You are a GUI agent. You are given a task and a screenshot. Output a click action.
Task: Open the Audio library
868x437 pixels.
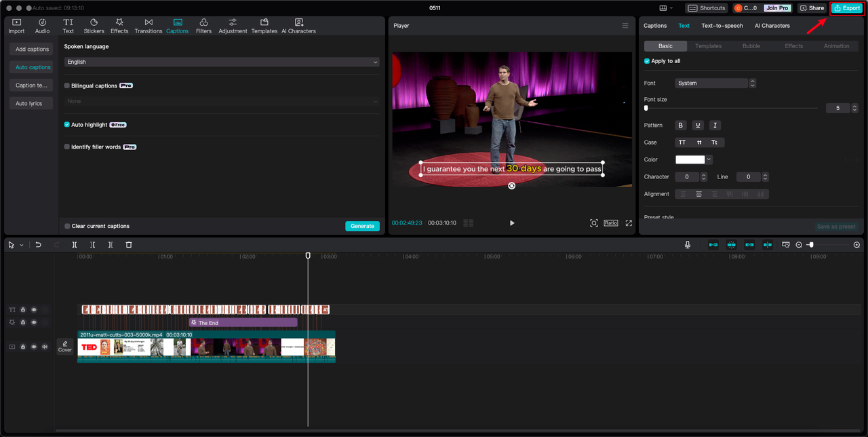(x=42, y=26)
